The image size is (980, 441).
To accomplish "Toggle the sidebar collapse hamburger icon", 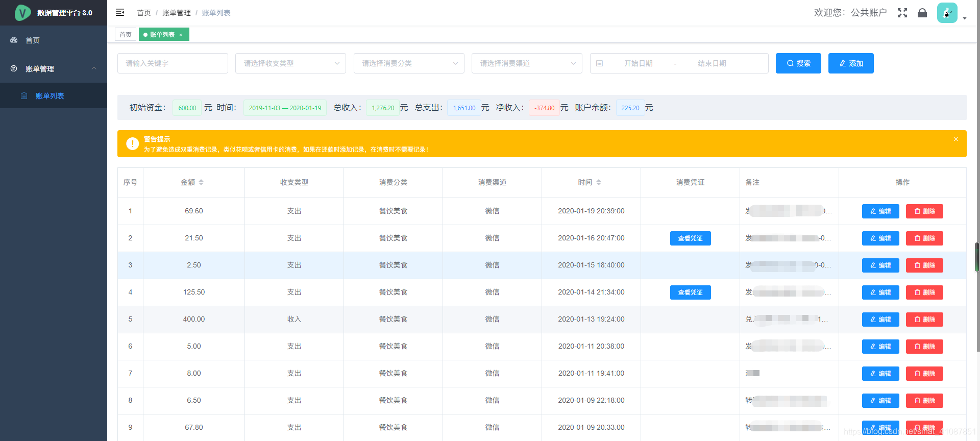I will 120,12.
